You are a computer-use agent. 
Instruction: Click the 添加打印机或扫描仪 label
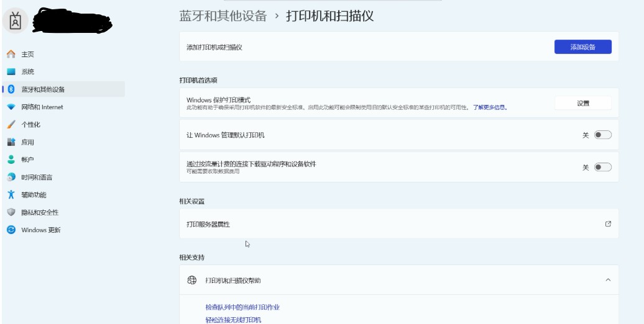[214, 47]
